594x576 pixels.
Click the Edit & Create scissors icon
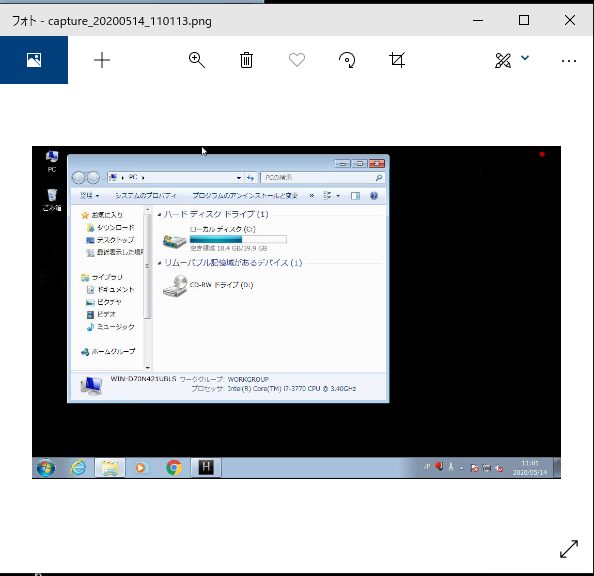pos(503,60)
